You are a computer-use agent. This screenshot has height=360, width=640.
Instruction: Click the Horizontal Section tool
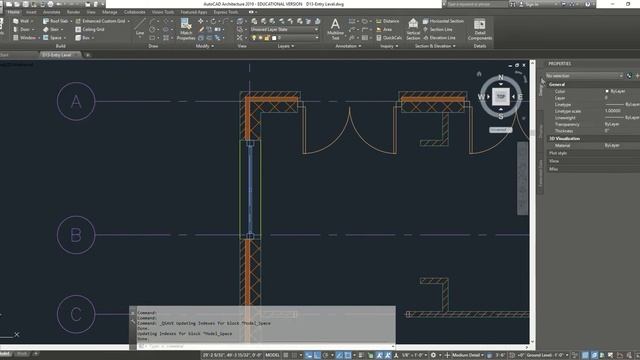443,21
